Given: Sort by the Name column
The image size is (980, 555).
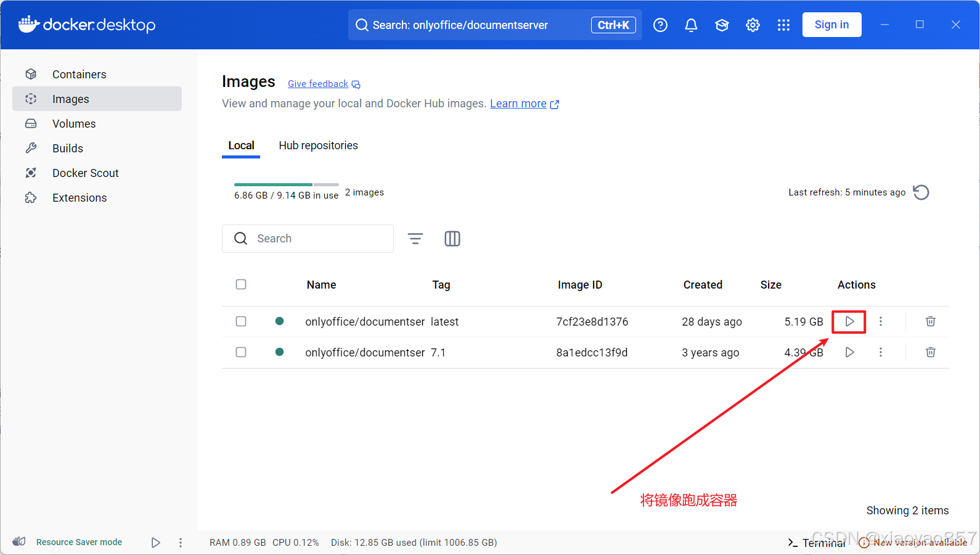Looking at the screenshot, I should [321, 285].
